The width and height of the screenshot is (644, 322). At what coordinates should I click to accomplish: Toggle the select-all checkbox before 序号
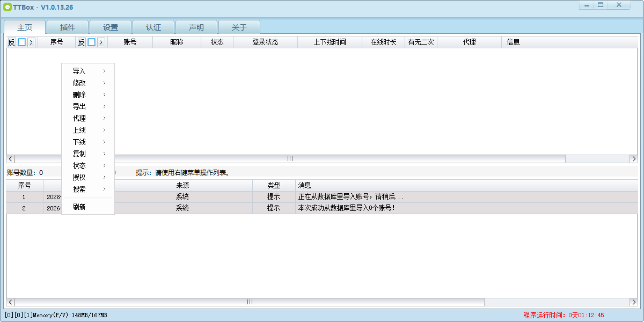pyautogui.click(x=22, y=42)
